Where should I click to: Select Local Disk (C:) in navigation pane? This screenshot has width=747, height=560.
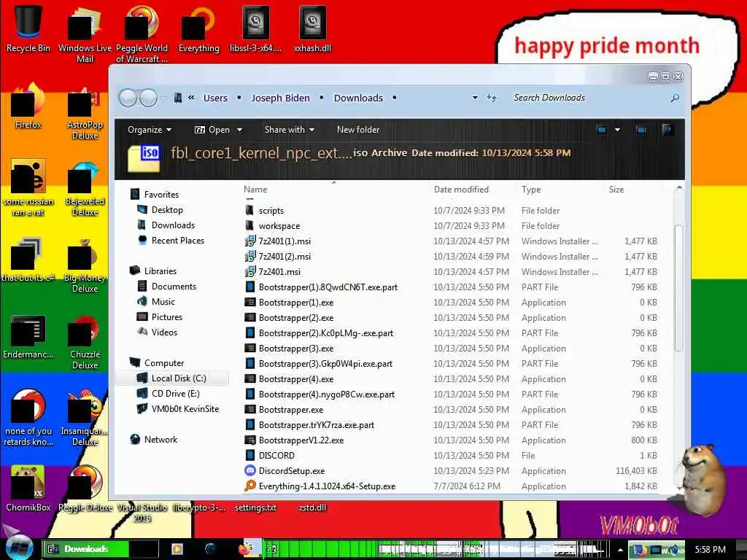[179, 378]
